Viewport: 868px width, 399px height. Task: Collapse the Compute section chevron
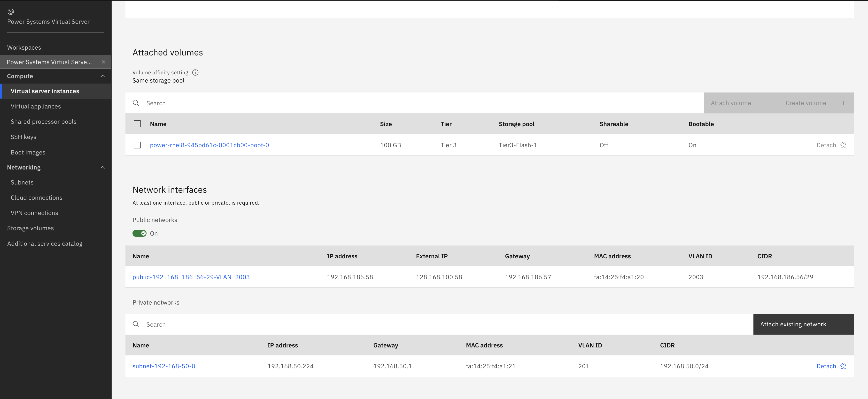(103, 76)
